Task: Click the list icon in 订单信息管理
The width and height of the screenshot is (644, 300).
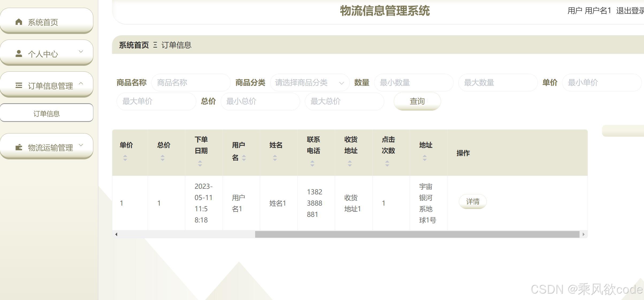Action: pyautogui.click(x=19, y=85)
